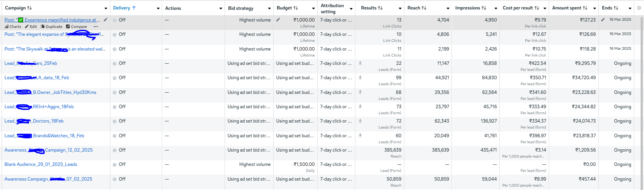Edit budget pencil icon for ₹1,000.00 first row

[x=278, y=20]
